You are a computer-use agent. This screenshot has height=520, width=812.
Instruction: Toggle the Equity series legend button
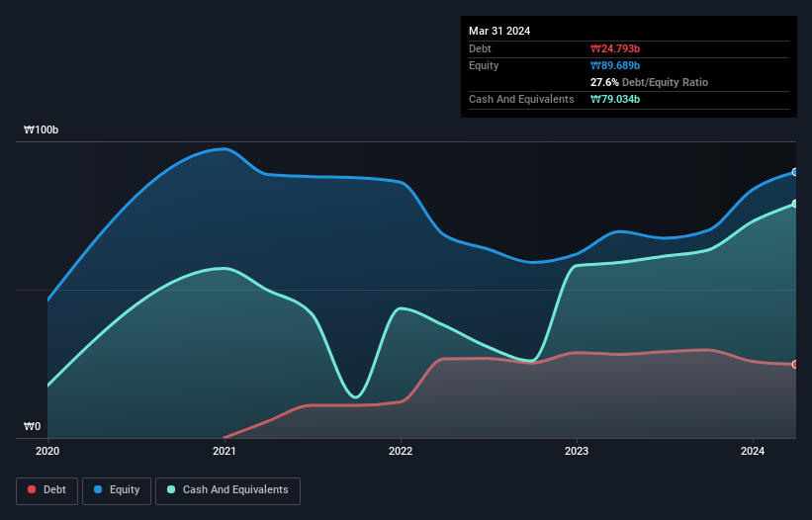[117, 490]
